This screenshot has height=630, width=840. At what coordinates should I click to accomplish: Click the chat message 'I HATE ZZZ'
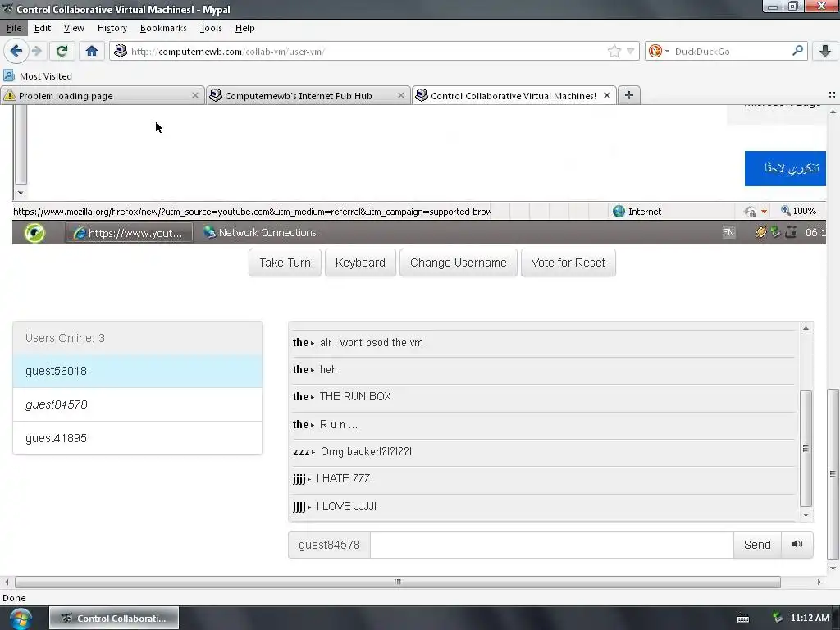(343, 478)
